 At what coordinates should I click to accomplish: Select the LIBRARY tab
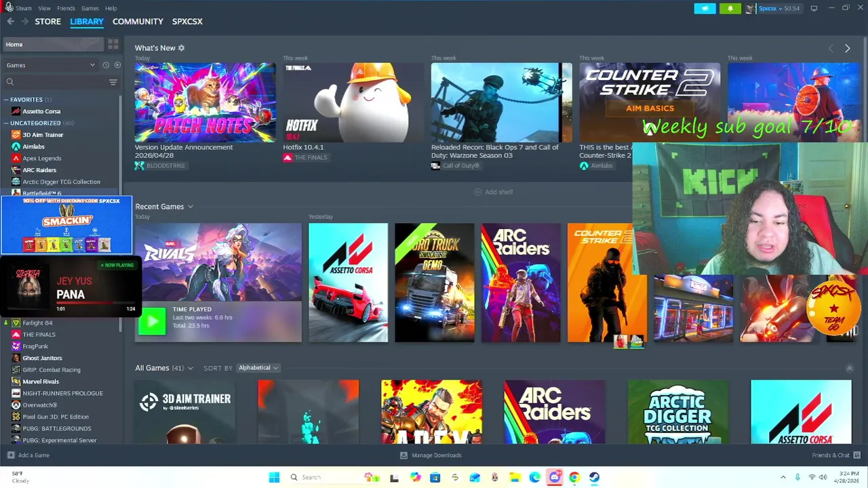87,22
